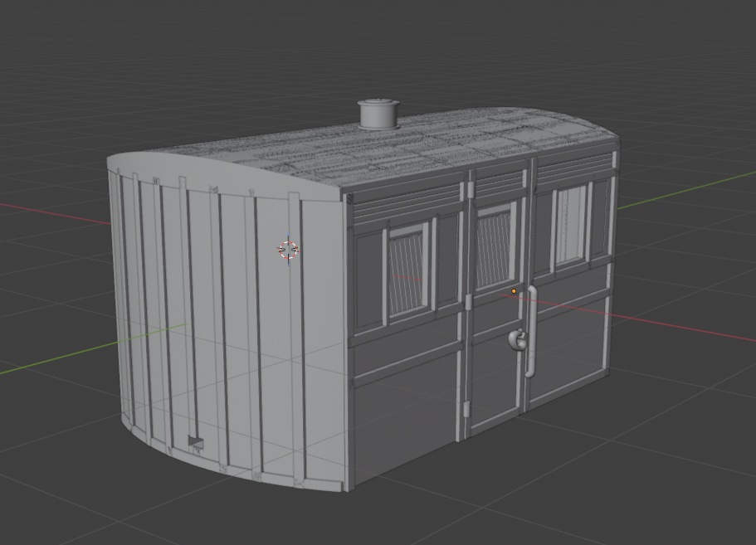Click the louvered vent above the leftmost window
756x545 pixels.
coord(406,204)
